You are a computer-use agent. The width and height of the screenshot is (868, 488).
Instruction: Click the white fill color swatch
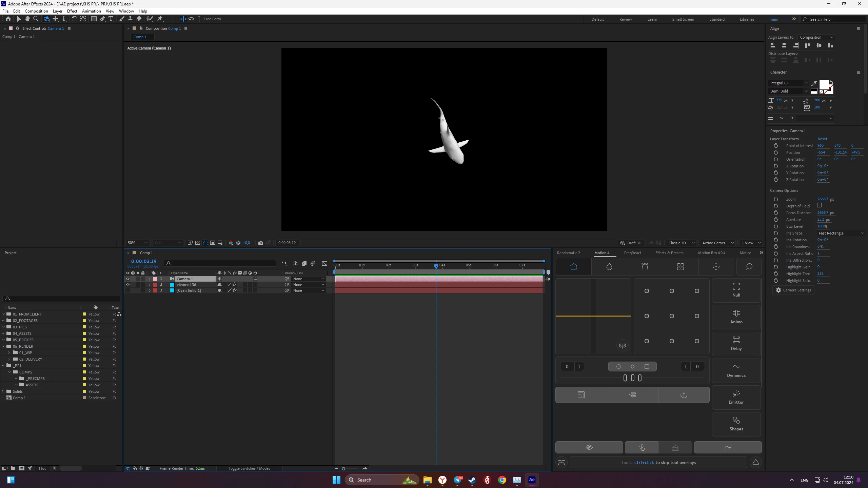[824, 84]
